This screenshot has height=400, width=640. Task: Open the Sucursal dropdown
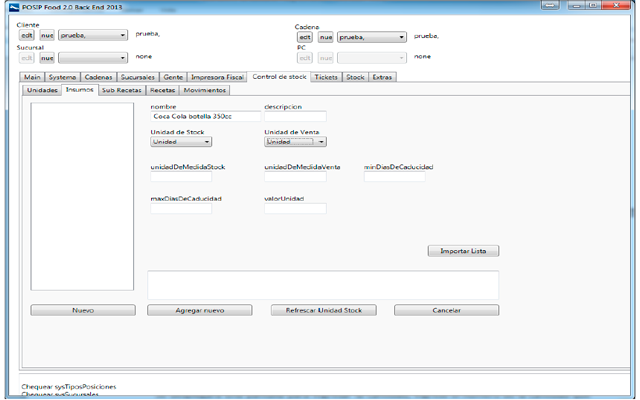[93, 58]
